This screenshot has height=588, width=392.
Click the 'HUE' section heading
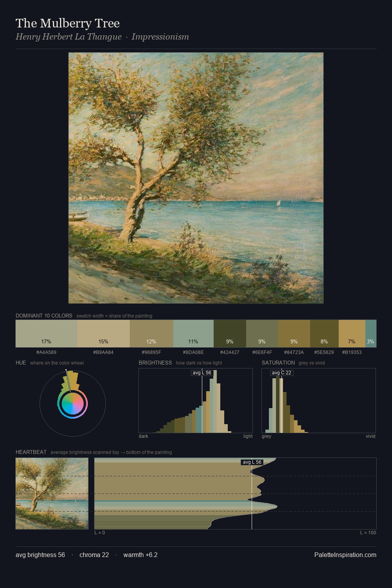[21, 363]
